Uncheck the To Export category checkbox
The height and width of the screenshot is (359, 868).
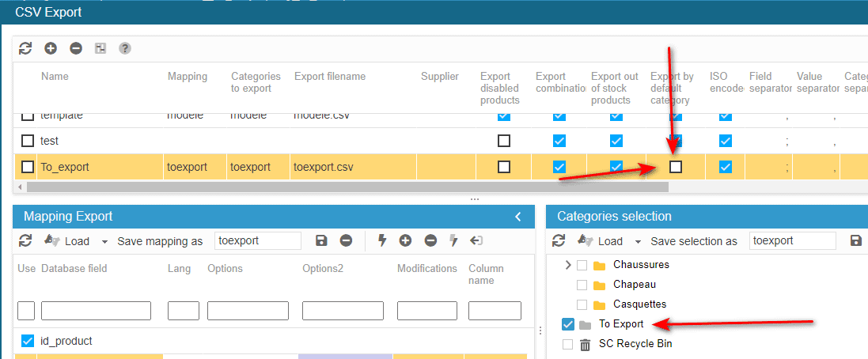click(x=567, y=324)
